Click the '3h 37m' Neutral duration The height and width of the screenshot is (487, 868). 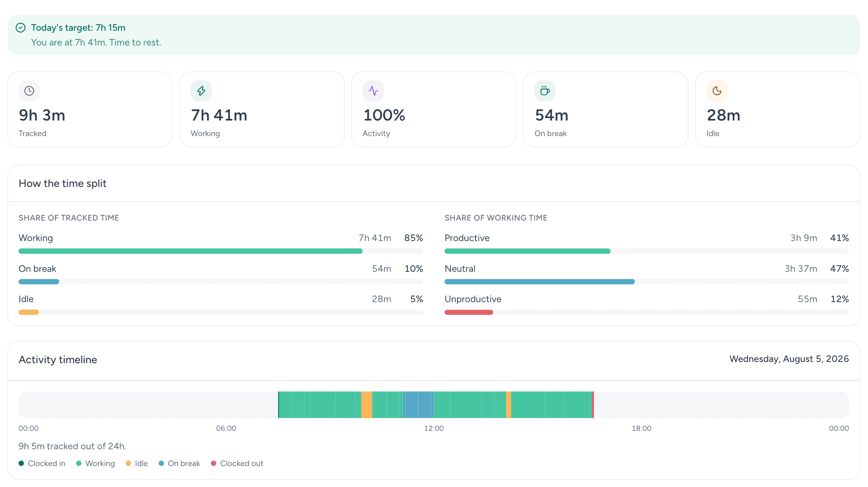[x=801, y=269]
